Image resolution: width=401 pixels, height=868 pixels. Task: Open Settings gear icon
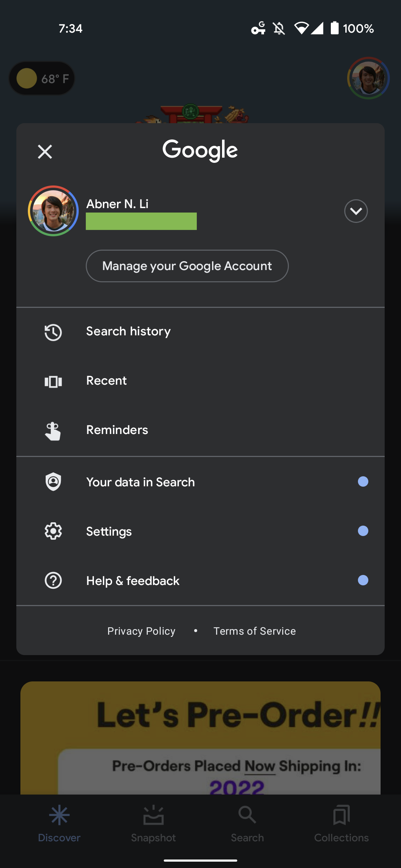[x=53, y=531]
